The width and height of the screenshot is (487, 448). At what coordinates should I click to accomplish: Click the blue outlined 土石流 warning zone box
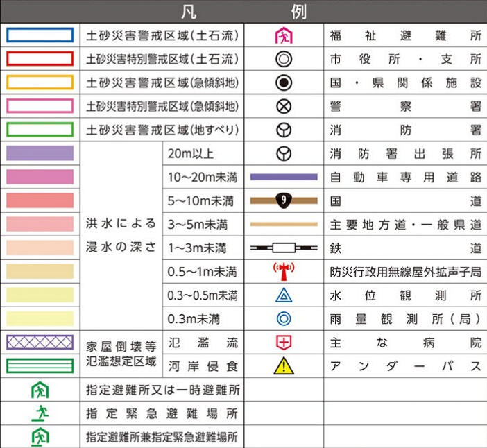coord(40,35)
